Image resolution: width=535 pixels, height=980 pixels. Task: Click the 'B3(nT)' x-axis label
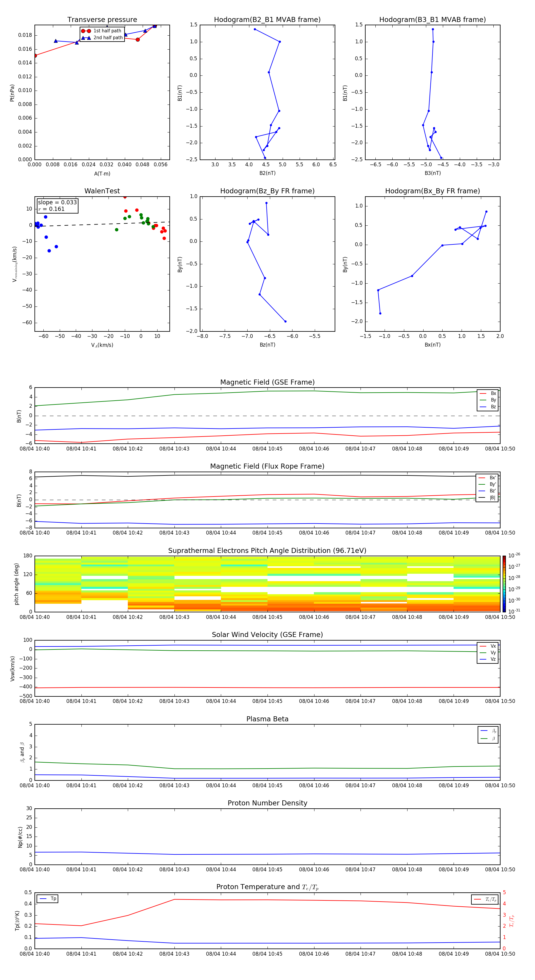(x=432, y=173)
